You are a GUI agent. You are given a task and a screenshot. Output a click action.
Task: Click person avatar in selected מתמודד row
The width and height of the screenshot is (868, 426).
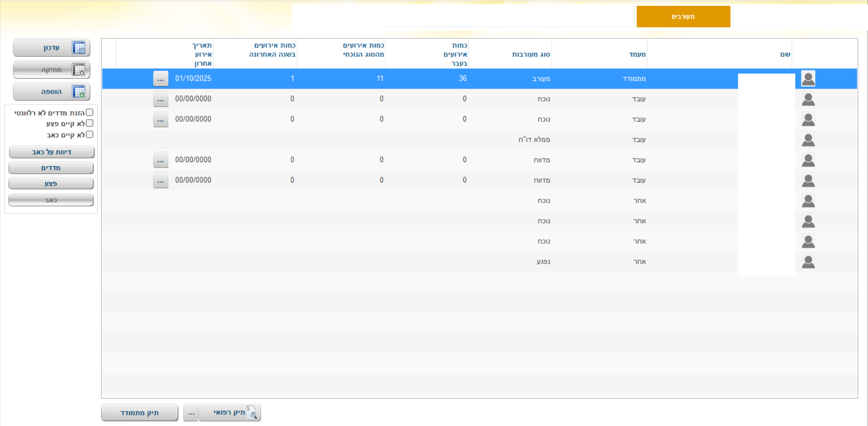click(x=808, y=79)
